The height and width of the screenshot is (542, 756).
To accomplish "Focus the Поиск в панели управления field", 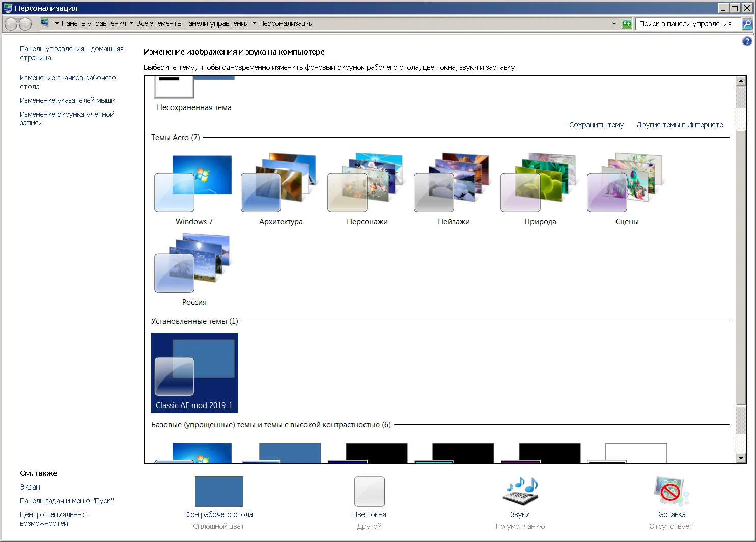I will point(688,23).
